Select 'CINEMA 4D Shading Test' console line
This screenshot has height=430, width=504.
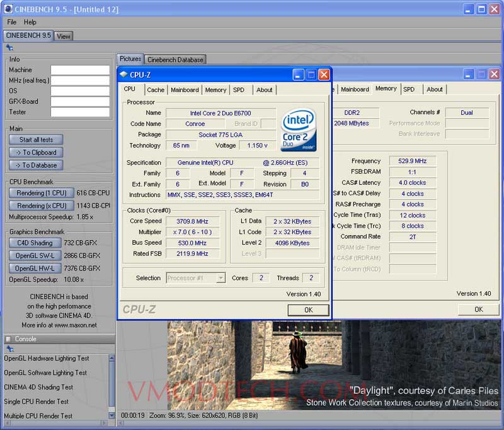(x=38, y=387)
